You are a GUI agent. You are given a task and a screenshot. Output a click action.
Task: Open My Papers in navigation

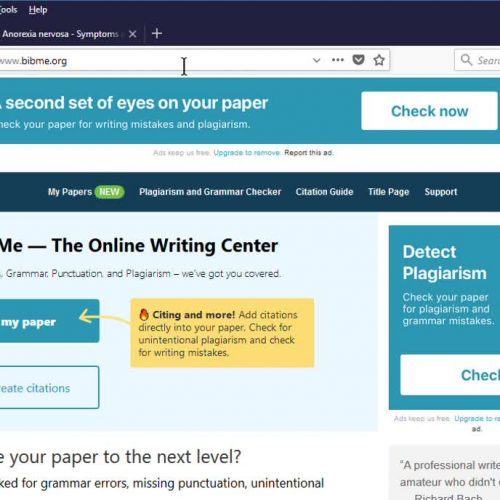click(x=70, y=192)
